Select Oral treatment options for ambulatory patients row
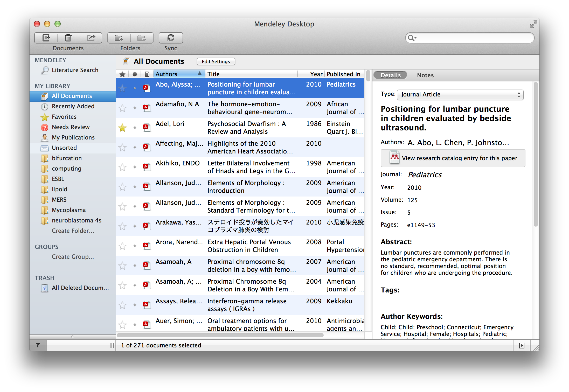 point(240,324)
